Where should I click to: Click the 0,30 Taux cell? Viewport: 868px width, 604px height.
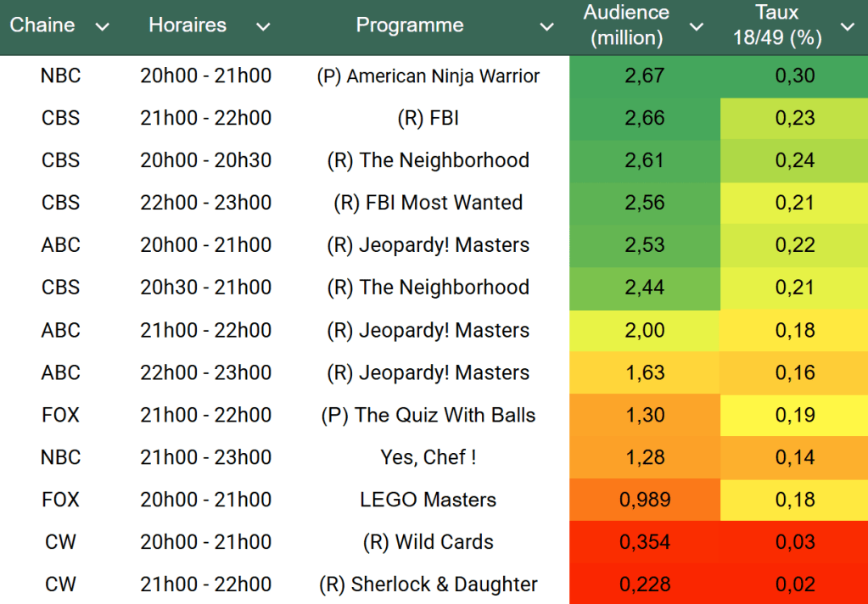pos(794,76)
